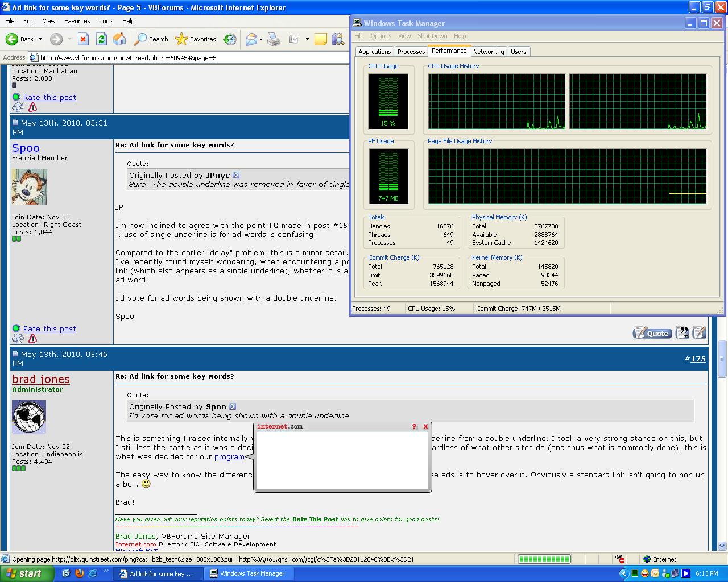Screen dimensions: 728x582
Task: Open Task Manager Shut Down menu
Action: click(432, 36)
